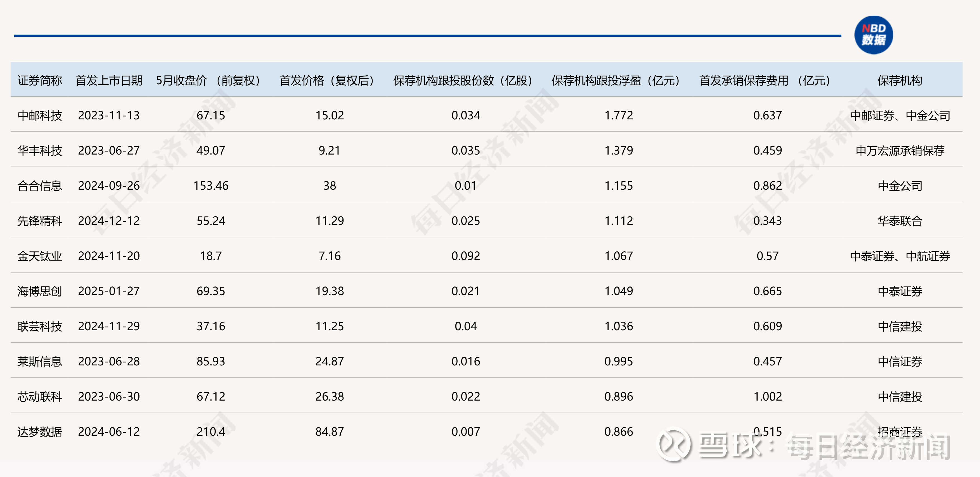
Task: Click issue price 9.21 cell
Action: coord(330,151)
